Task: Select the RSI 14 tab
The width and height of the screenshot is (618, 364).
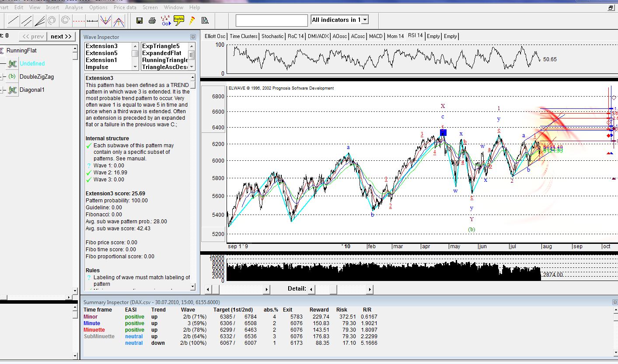Action: 415,36
